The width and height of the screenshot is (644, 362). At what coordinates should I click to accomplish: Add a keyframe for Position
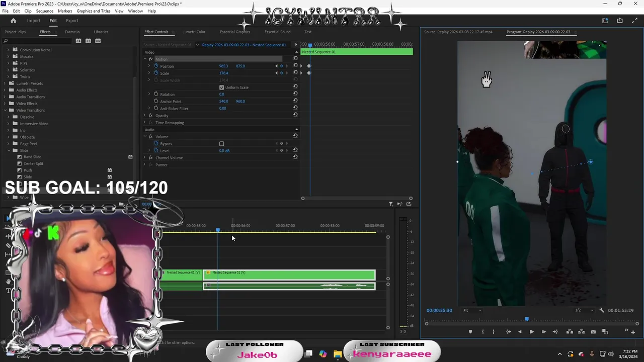pyautogui.click(x=281, y=66)
